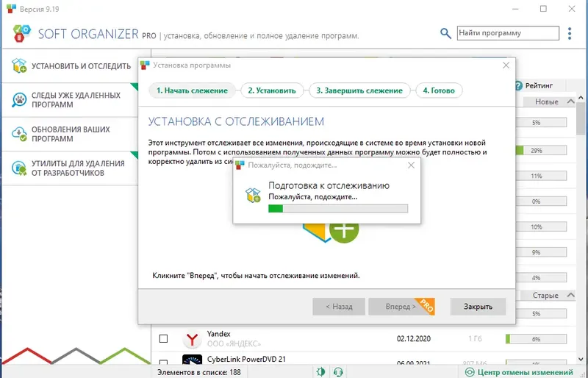Click the Yandex 6% rating bar
Screen dimensions: 588x378
[x=536, y=339]
